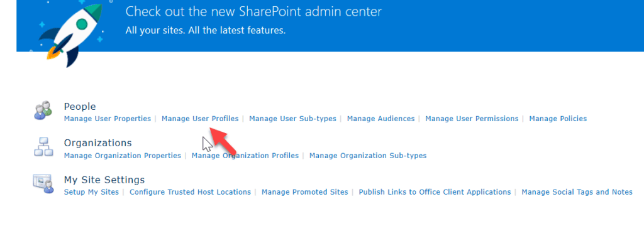This screenshot has width=644, height=236.
Task: Open Configure Trusted Host Locations link
Action: 190,192
